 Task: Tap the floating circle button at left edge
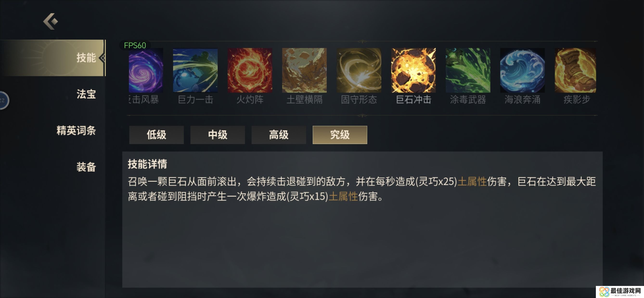pyautogui.click(x=4, y=101)
